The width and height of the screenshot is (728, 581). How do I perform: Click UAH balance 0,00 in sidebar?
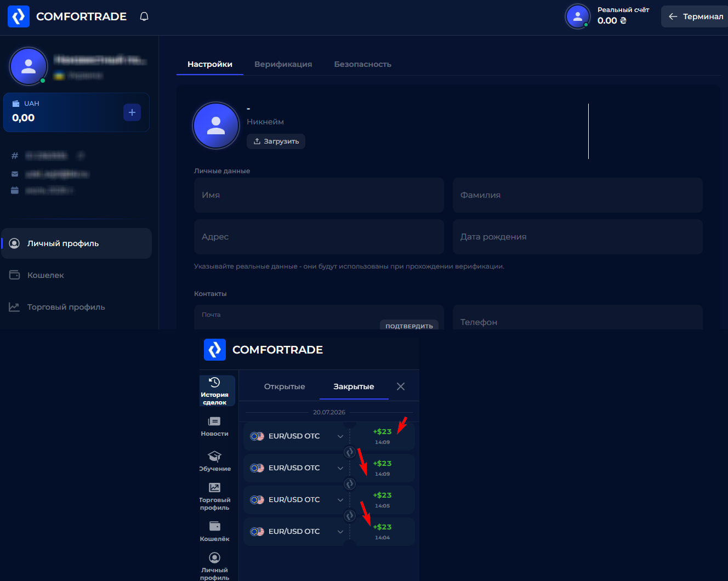24,118
